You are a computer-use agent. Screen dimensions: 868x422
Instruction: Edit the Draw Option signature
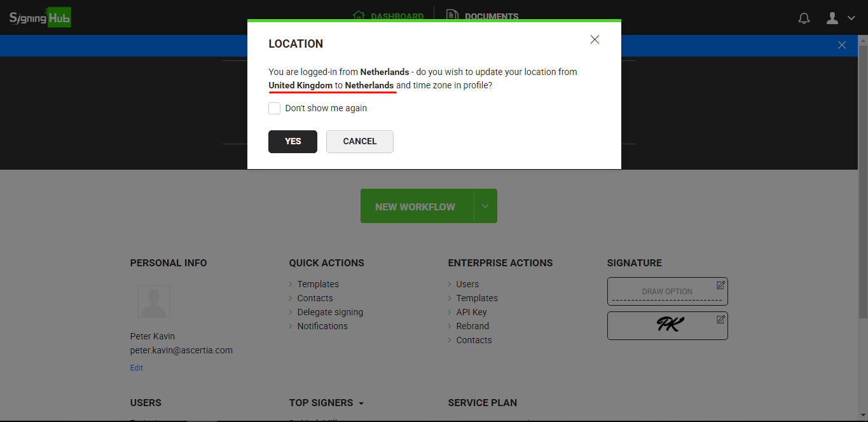pos(720,285)
